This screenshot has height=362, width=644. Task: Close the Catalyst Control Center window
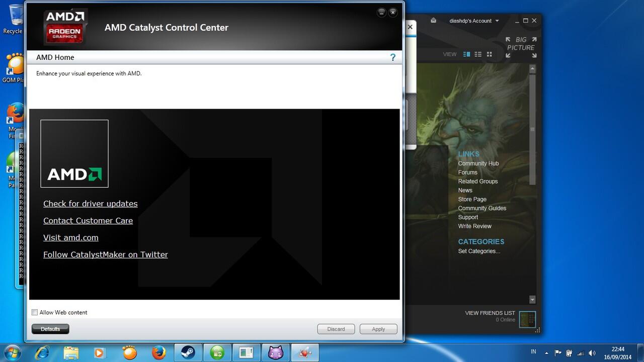(393, 13)
